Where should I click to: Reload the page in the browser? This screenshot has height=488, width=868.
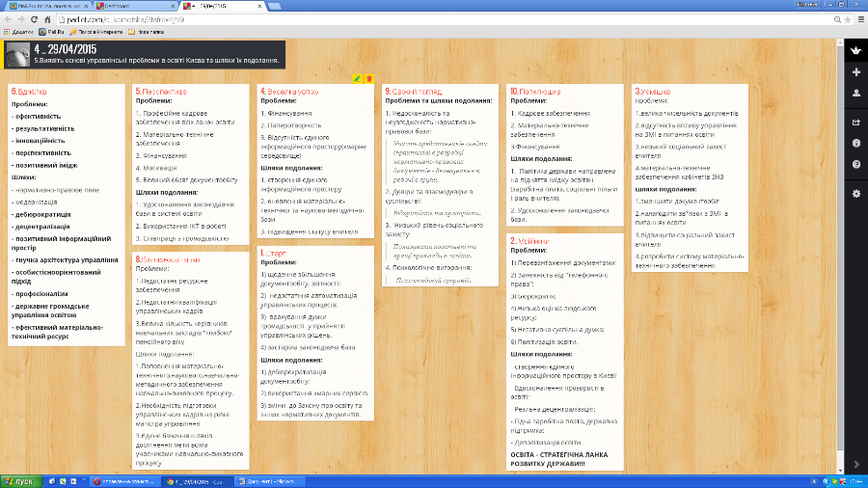(32, 19)
